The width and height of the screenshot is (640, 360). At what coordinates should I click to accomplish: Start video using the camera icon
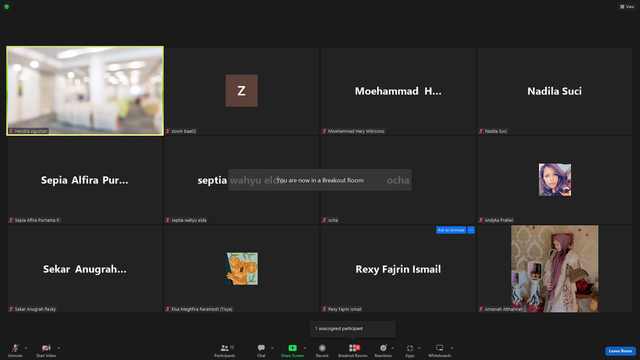point(46,348)
